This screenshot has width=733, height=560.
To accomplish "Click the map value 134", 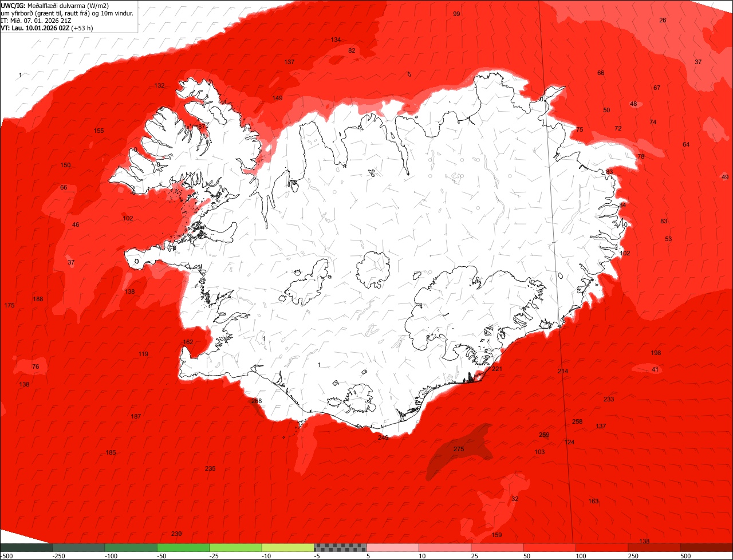I will click(336, 40).
